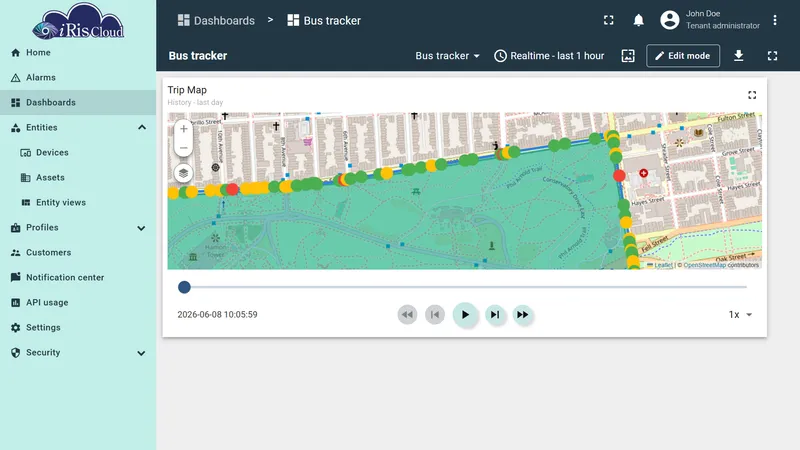Click the timestamp 2026-06-08 10:05:59
The width and height of the screenshot is (800, 450).
click(217, 315)
